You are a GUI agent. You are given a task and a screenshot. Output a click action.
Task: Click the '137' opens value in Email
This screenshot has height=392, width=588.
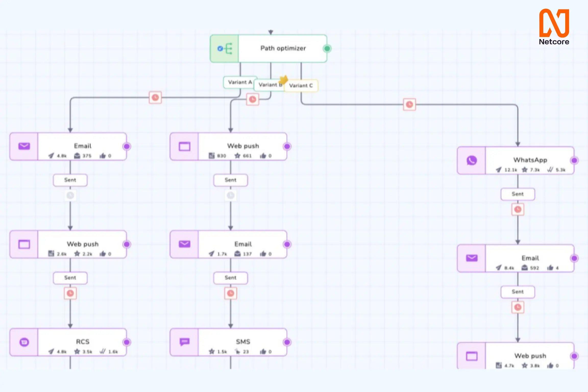[x=247, y=254]
